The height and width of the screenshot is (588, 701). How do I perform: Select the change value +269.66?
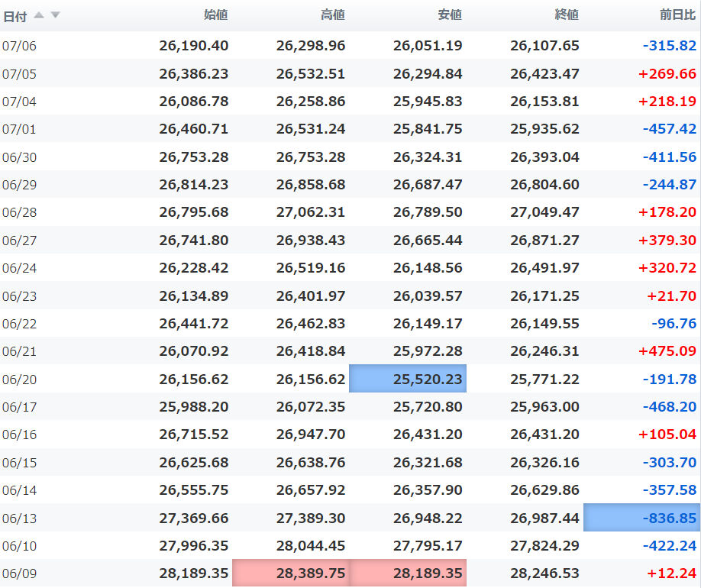click(x=667, y=74)
